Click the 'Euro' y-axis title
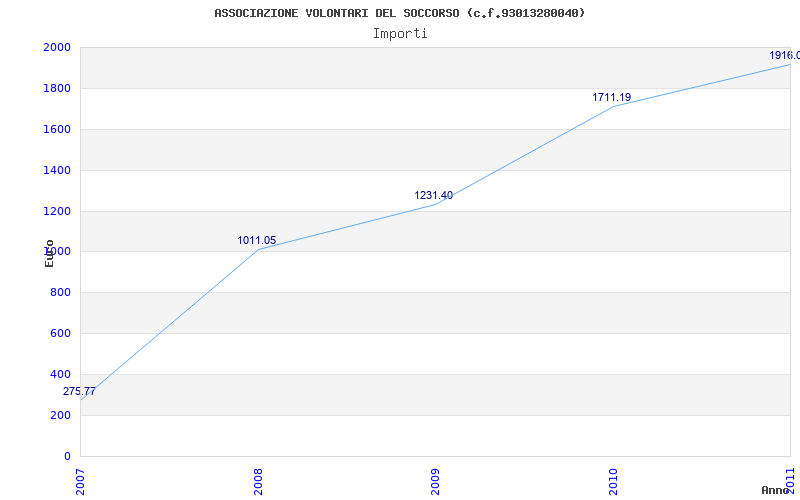Image resolution: width=800 pixels, height=500 pixels. (49, 254)
